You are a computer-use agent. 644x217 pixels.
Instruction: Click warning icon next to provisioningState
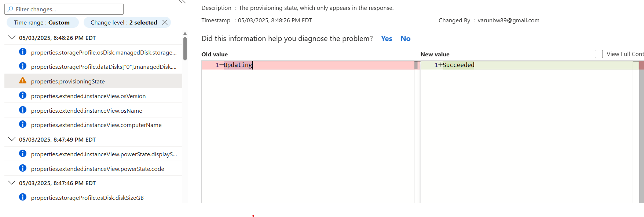coord(23,81)
